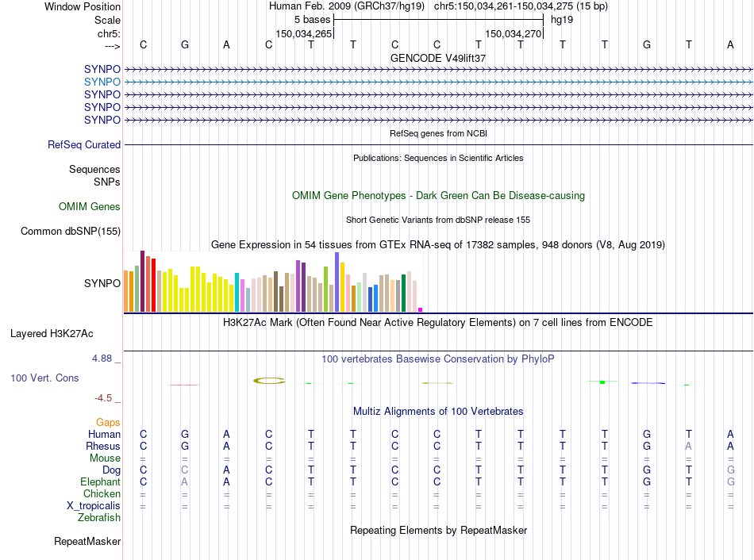Viewport: 754px width, 560px height.
Task: Click the 4.88 PhyloP maximum value
Action: (102, 358)
